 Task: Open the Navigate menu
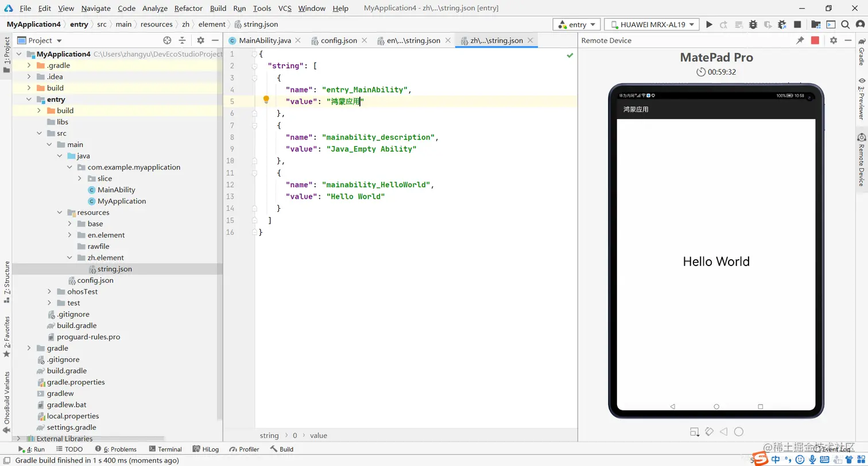pos(96,8)
